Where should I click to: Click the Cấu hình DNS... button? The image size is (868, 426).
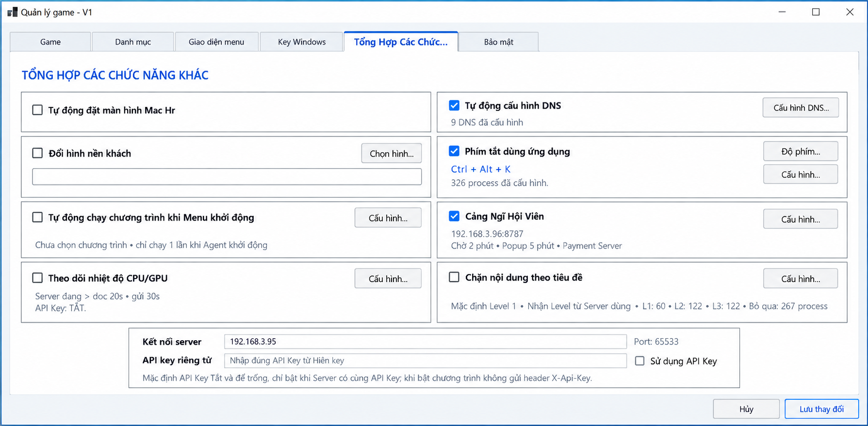[801, 108]
